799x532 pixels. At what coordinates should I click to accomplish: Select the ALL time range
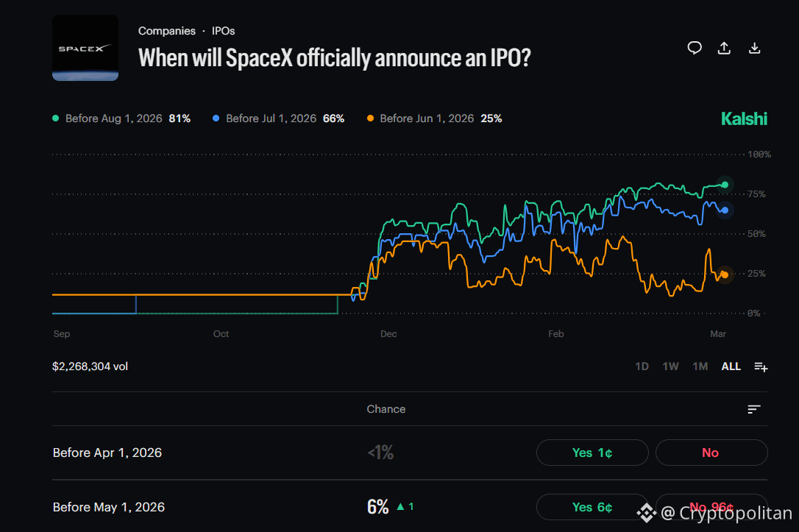[x=731, y=366]
